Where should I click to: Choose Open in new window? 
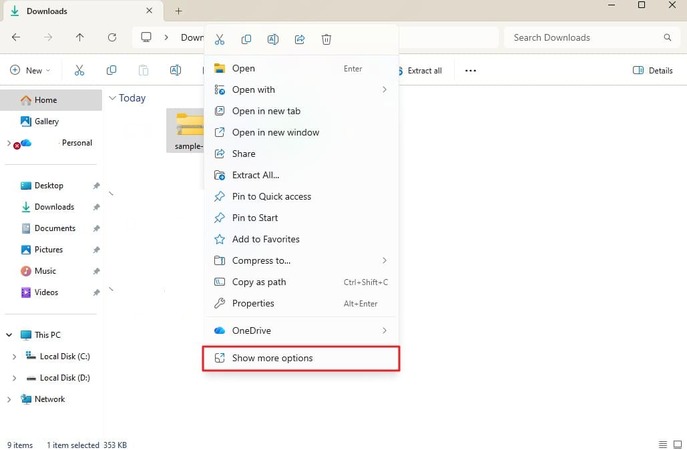pyautogui.click(x=301, y=132)
